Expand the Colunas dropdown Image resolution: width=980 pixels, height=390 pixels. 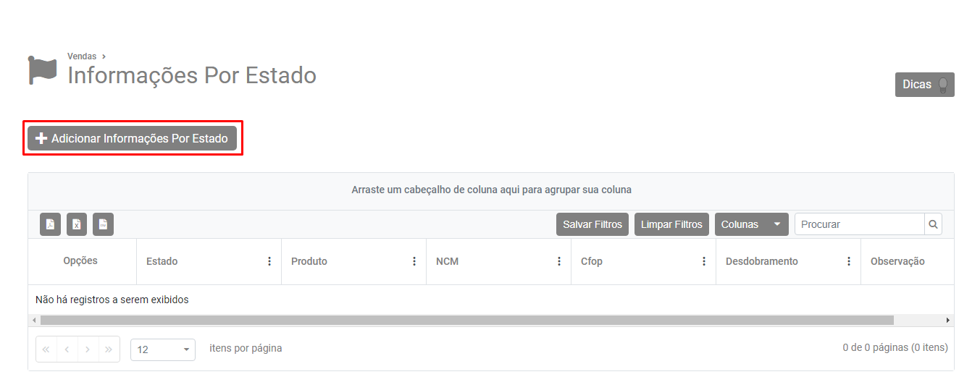tap(752, 224)
